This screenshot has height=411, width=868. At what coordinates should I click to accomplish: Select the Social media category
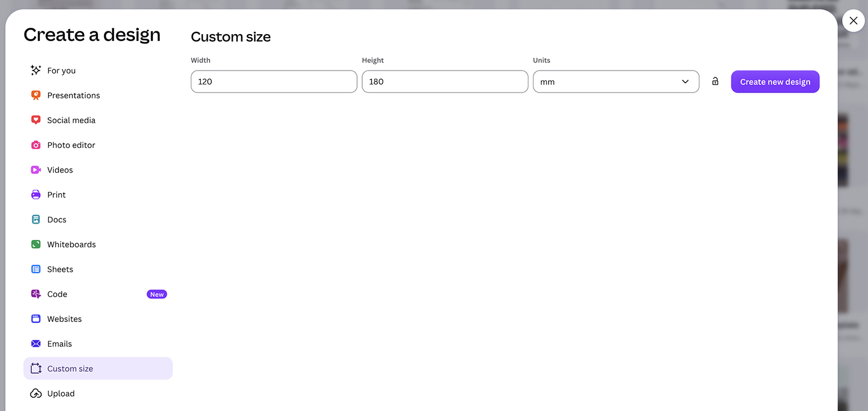coord(98,120)
